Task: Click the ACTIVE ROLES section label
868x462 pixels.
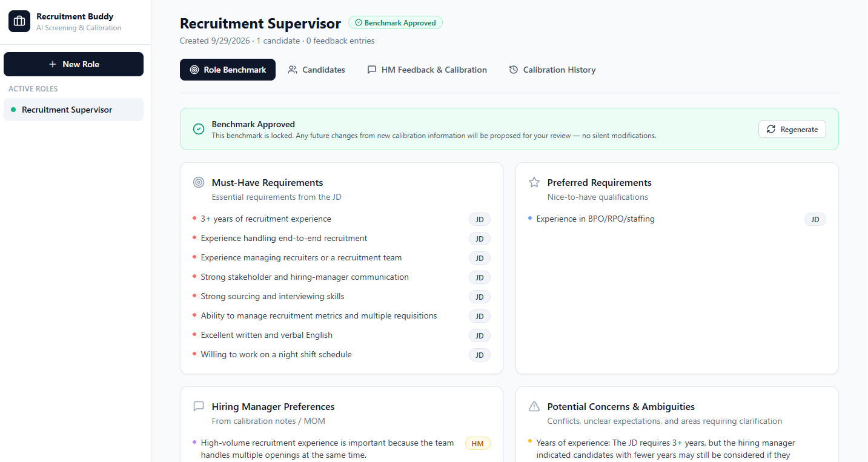Action: (x=33, y=88)
